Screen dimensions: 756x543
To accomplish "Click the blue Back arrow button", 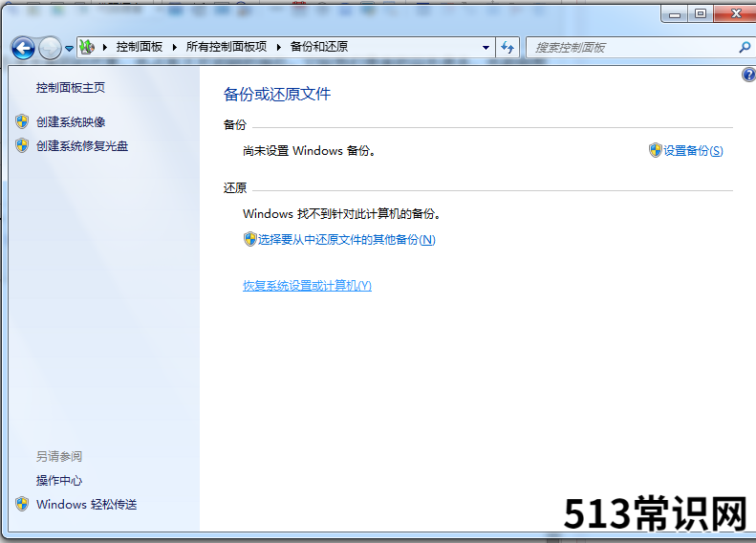I will [x=23, y=48].
